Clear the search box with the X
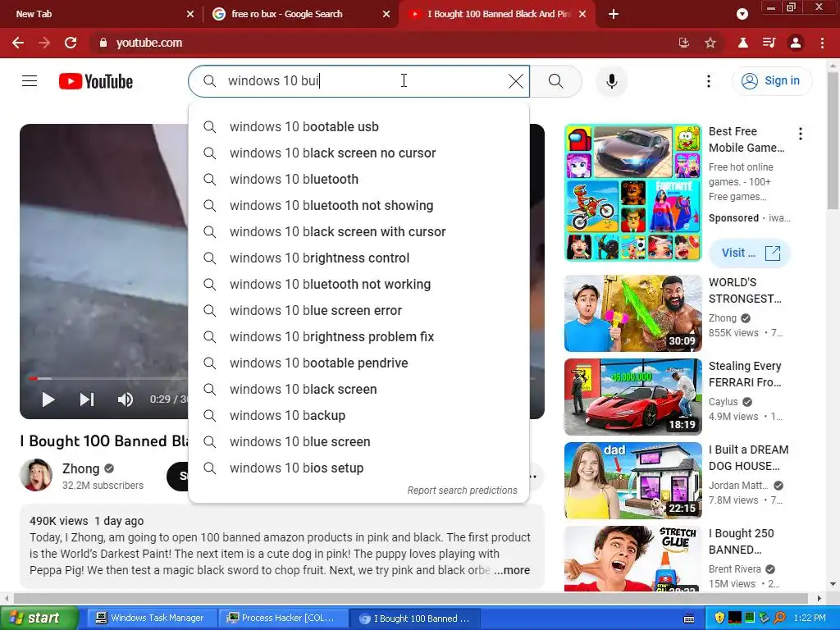840x630 pixels. (515, 81)
